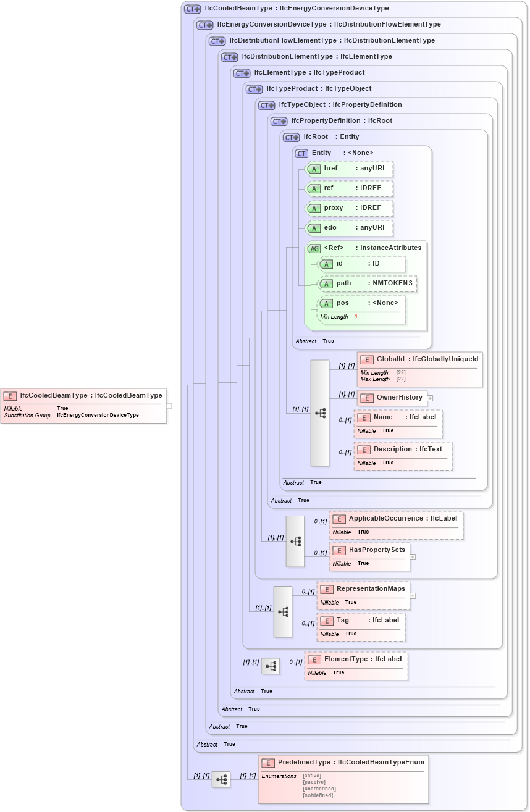Click the E icon of the OwnerHistory element
The image size is (530, 812).
click(367, 398)
